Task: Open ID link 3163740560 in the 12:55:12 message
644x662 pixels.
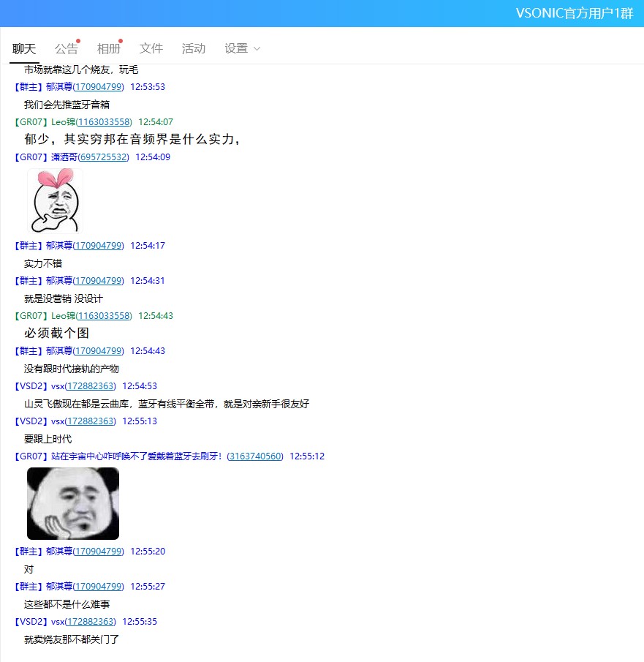Action: (x=255, y=456)
